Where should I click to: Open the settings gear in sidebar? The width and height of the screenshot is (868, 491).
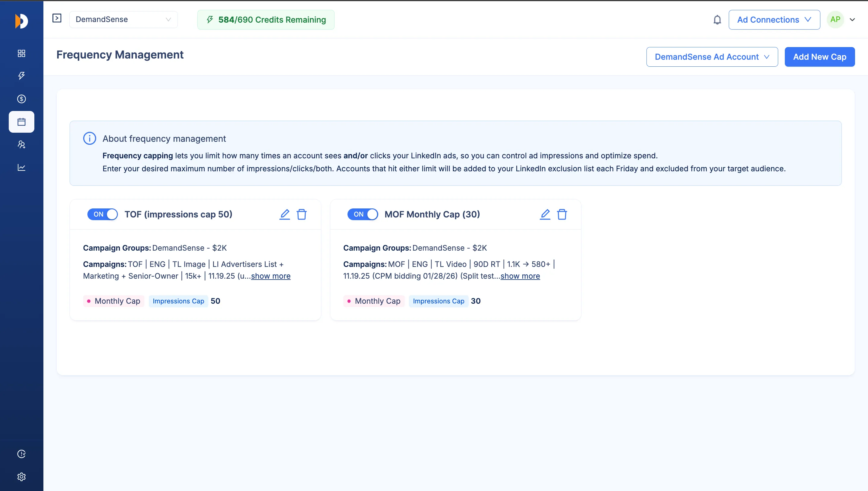(x=21, y=477)
